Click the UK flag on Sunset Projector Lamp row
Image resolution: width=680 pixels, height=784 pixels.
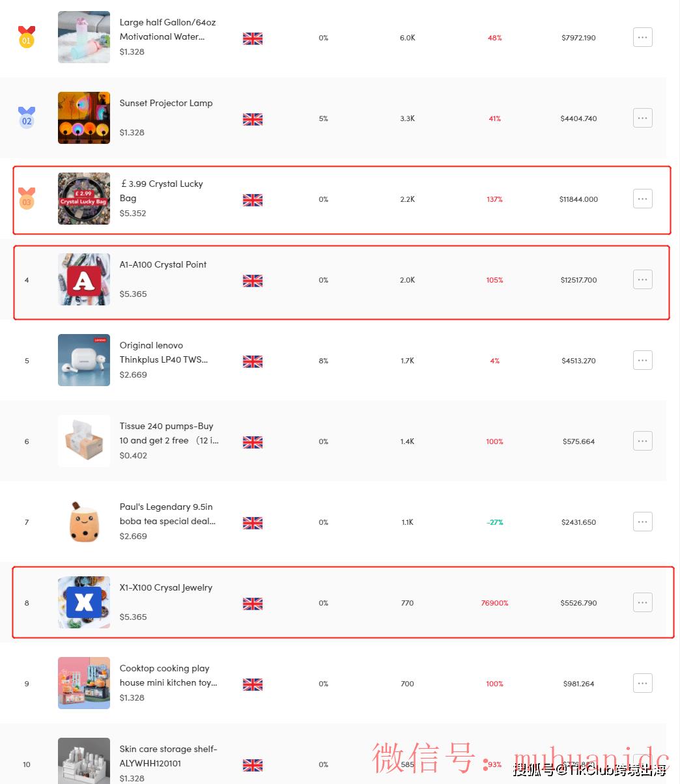[x=253, y=119]
